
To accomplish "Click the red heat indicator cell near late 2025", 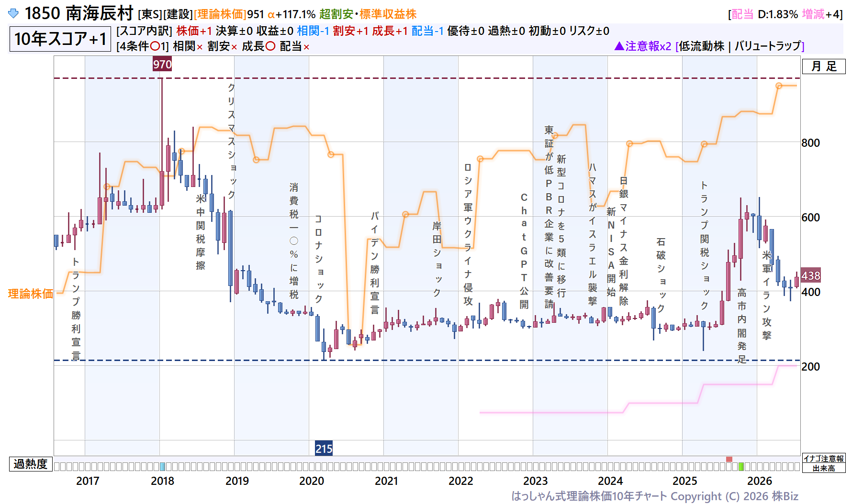I will [729, 459].
